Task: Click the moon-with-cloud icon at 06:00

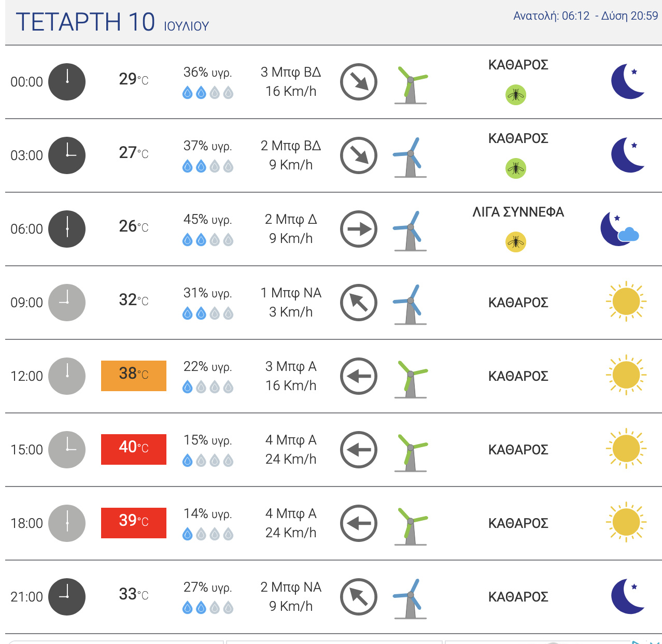Action: [619, 229]
